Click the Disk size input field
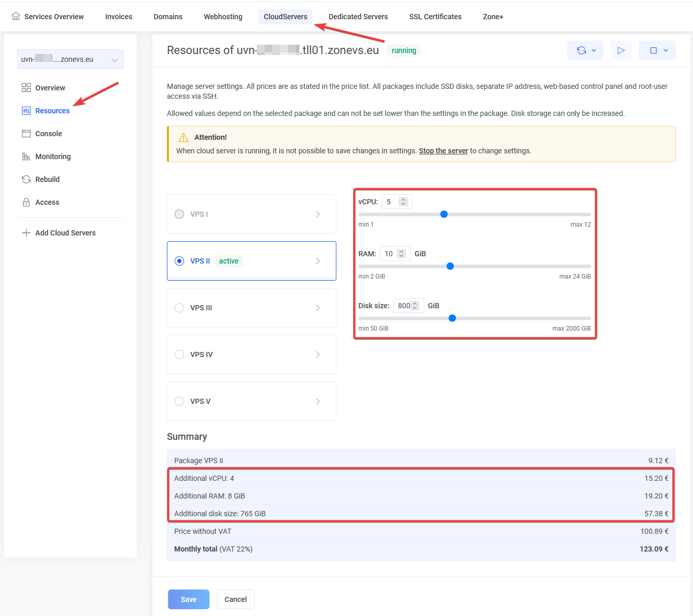Viewport: 693px width, 616px height. tap(403, 306)
